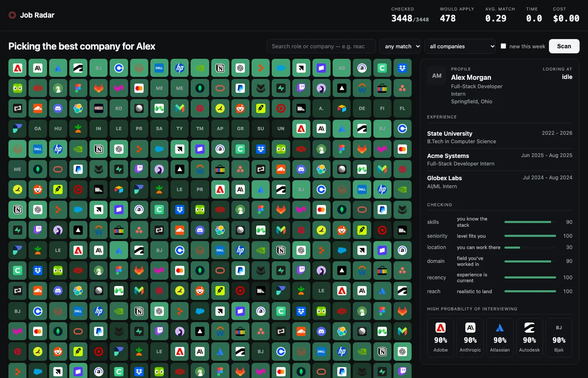Click the AP company tile
This screenshot has width=588, height=378.
tap(220, 129)
